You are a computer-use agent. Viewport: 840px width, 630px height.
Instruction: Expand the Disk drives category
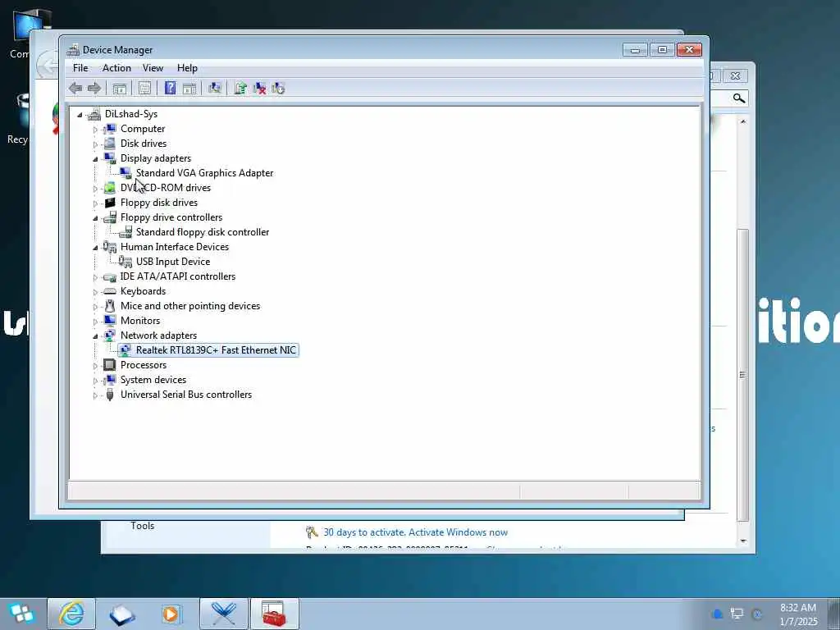95,144
